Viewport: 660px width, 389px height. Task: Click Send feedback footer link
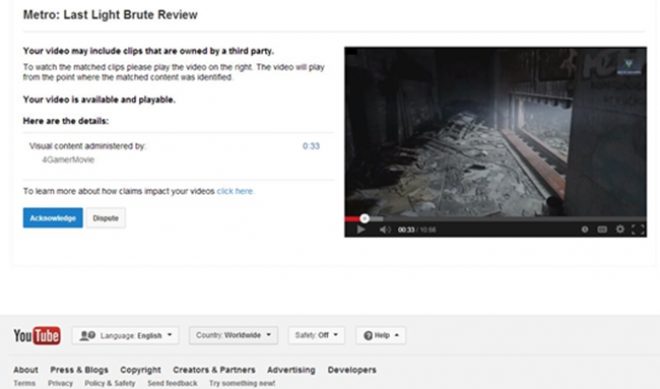point(172,383)
